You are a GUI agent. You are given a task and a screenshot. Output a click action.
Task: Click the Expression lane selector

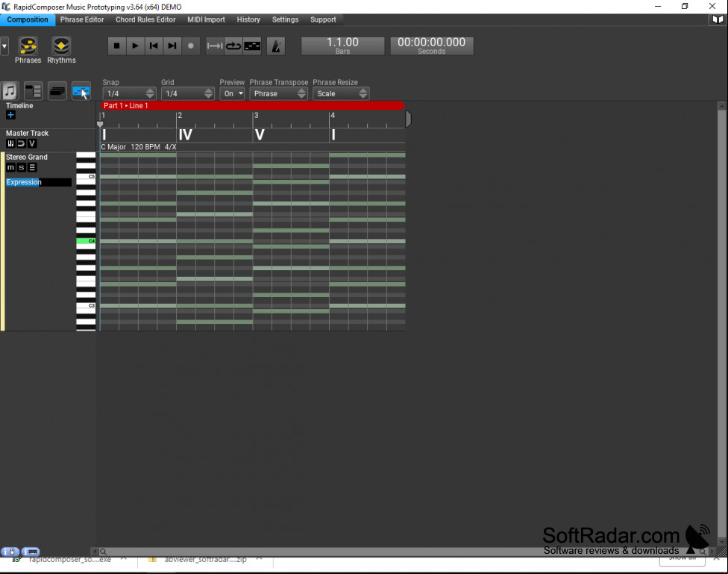[x=39, y=182]
